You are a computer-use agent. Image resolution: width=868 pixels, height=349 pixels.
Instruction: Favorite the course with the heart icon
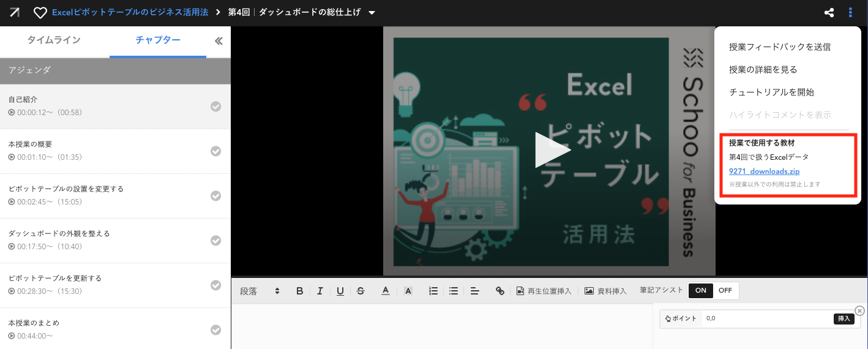(x=40, y=12)
